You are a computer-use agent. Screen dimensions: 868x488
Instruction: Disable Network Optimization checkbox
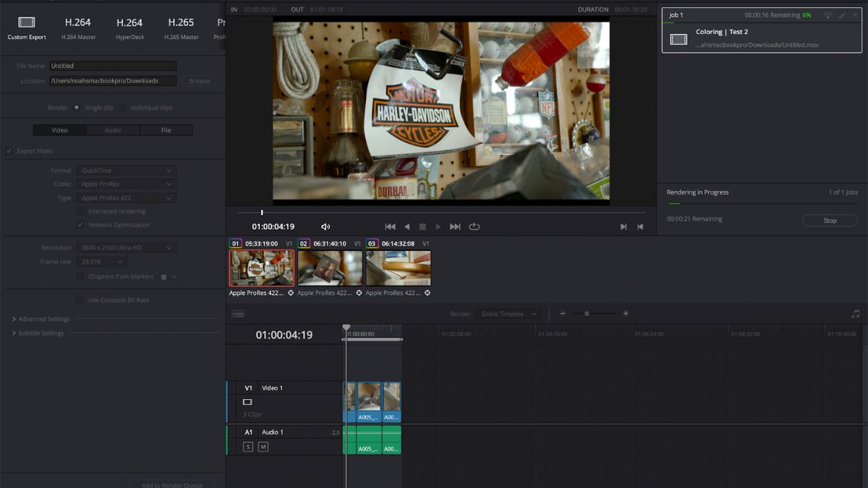(81, 225)
